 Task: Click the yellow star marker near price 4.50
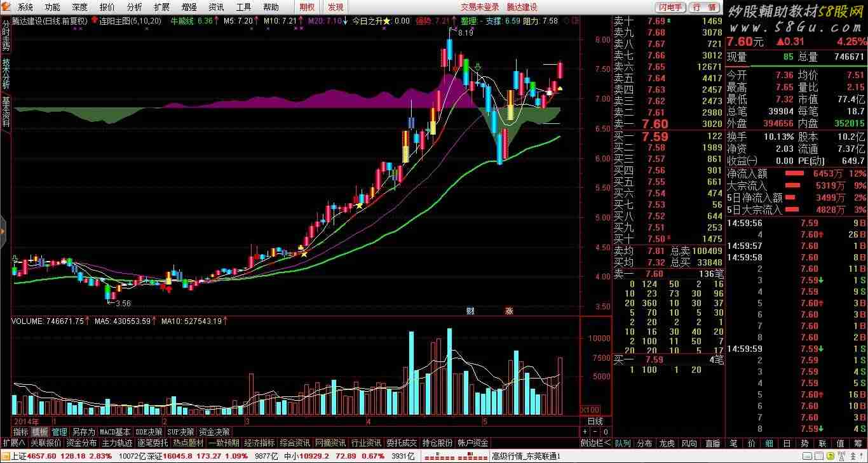coord(304,254)
